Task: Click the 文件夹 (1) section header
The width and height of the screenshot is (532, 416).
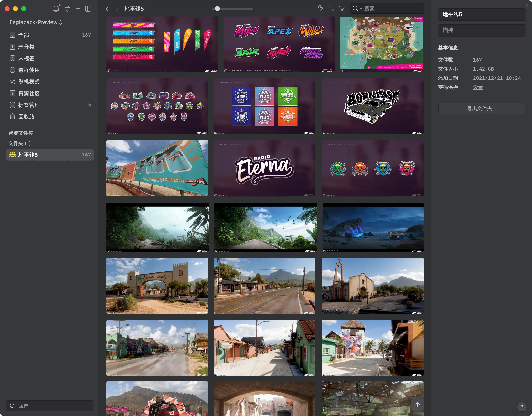Action: 20,143
